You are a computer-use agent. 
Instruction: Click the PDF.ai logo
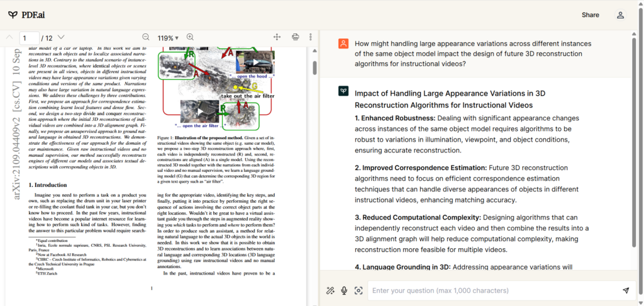tap(26, 15)
